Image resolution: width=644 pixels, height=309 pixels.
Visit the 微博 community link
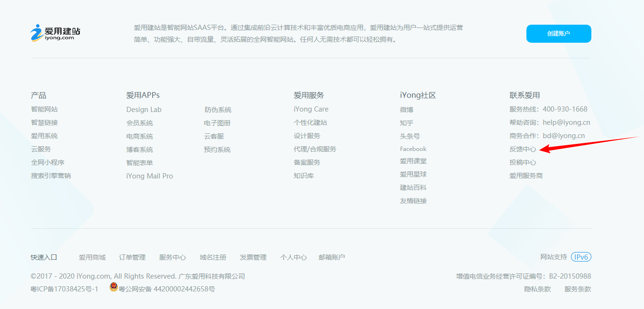[407, 110]
